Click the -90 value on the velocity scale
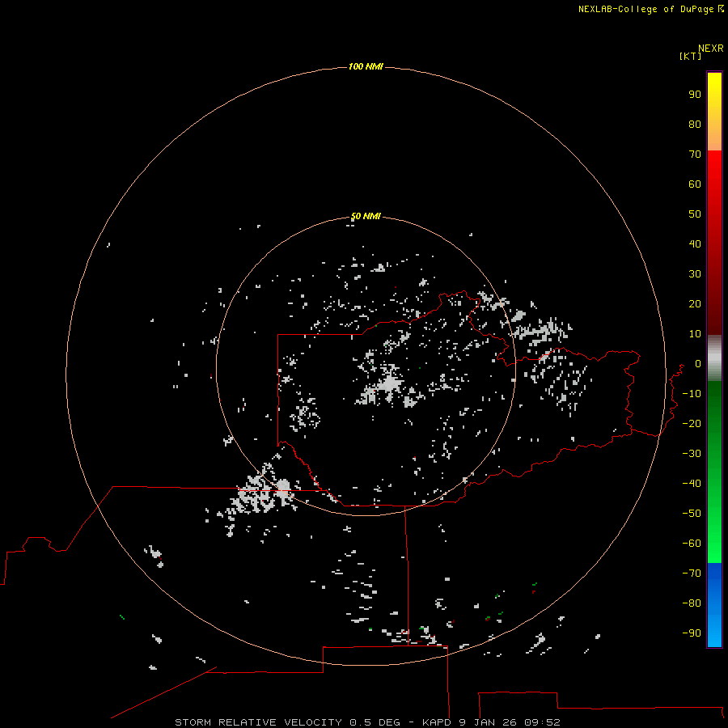This screenshot has height=728, width=728. click(692, 633)
